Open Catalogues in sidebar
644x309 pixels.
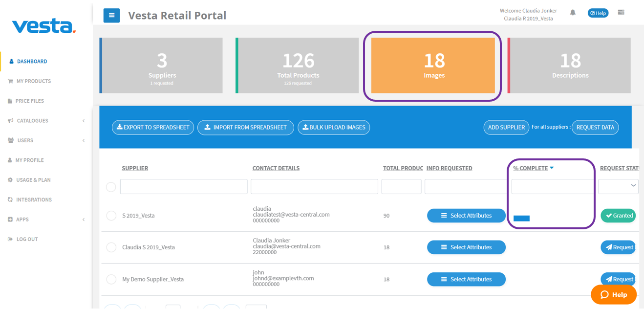[32, 121]
